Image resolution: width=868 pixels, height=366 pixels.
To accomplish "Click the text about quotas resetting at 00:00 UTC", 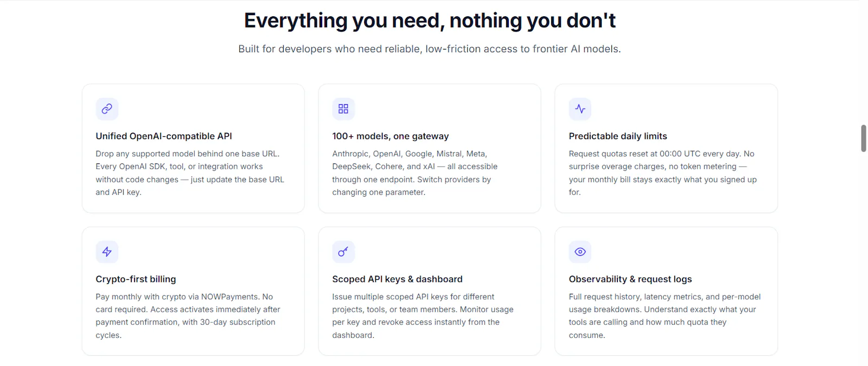I will [663, 173].
